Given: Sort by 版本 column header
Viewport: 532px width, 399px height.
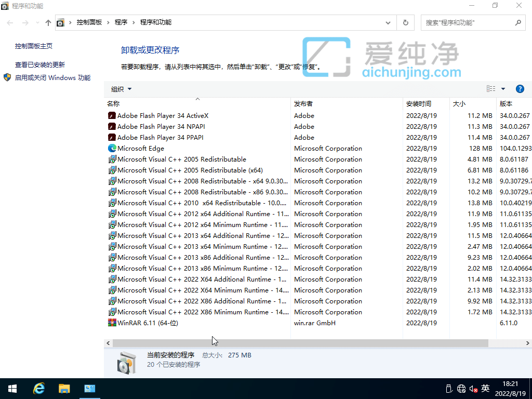Looking at the screenshot, I should (514, 104).
